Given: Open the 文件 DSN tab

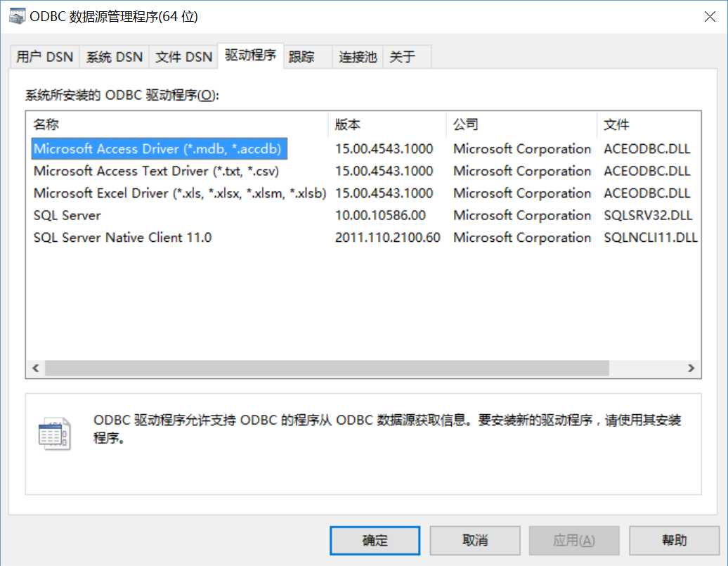Looking at the screenshot, I should pyautogui.click(x=183, y=57).
